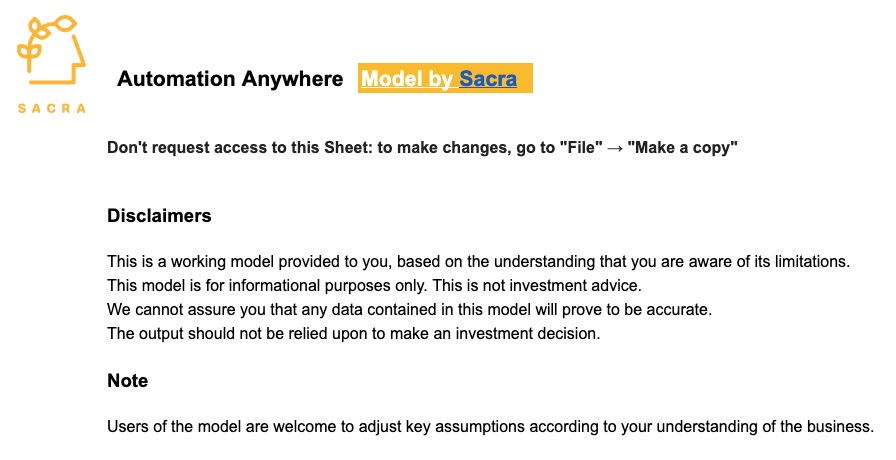Select the "Users of the model" sentence

click(490, 427)
